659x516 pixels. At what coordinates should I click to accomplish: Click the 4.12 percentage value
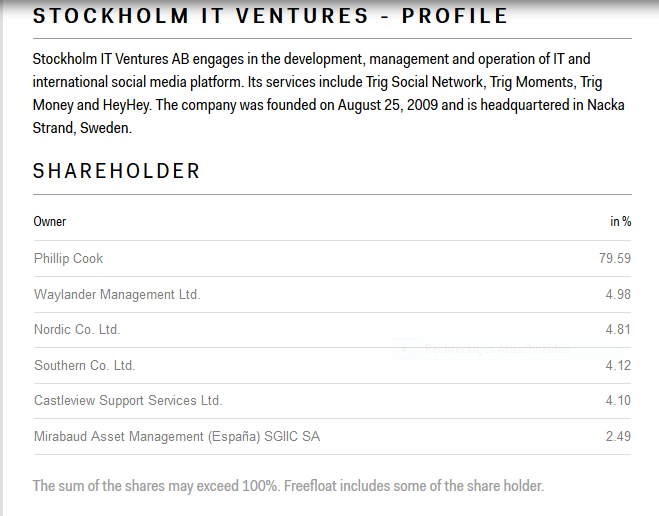618,366
